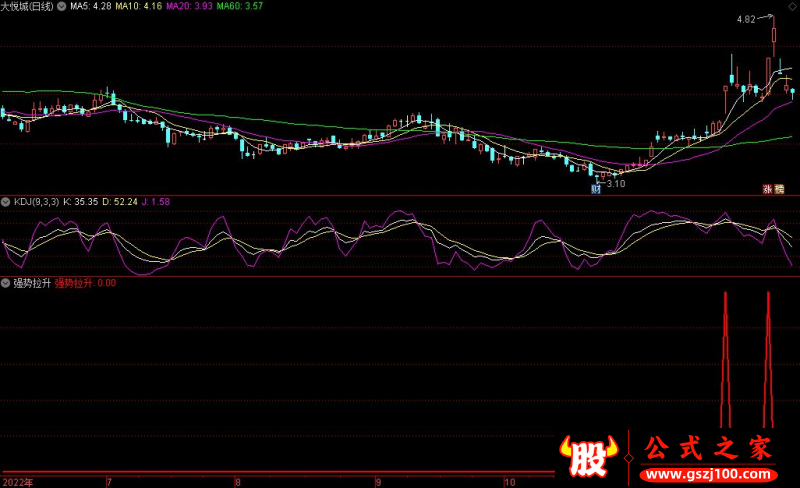Click the 2022年 label on the time axis

pyautogui.click(x=17, y=481)
